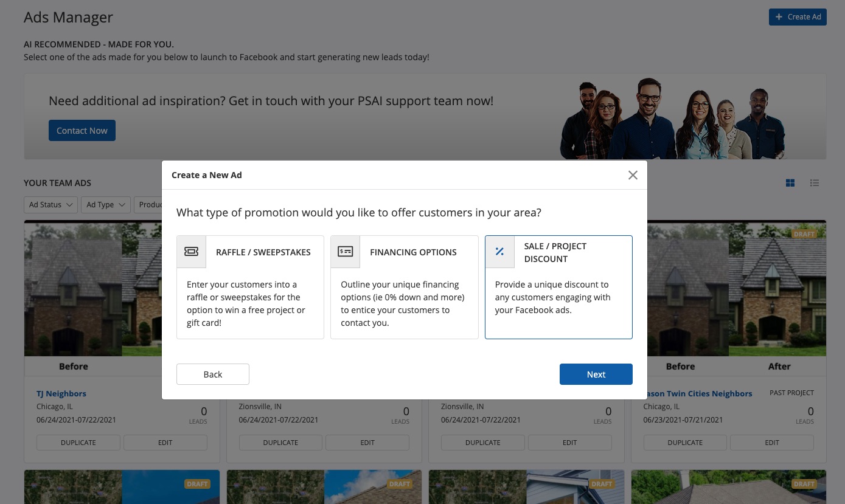The height and width of the screenshot is (504, 845).
Task: Open the Product filter dropdown
Action: [x=150, y=205]
